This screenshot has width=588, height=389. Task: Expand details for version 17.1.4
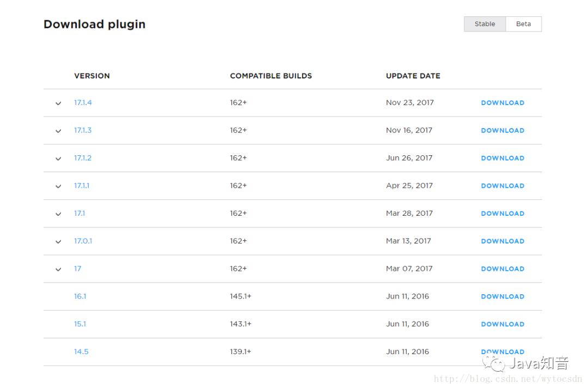[58, 103]
